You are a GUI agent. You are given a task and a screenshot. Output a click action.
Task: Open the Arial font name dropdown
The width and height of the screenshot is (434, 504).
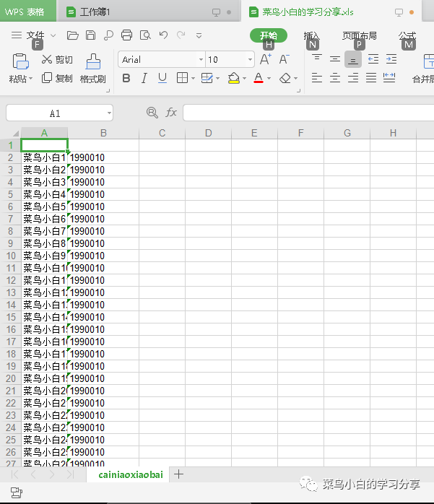201,59
